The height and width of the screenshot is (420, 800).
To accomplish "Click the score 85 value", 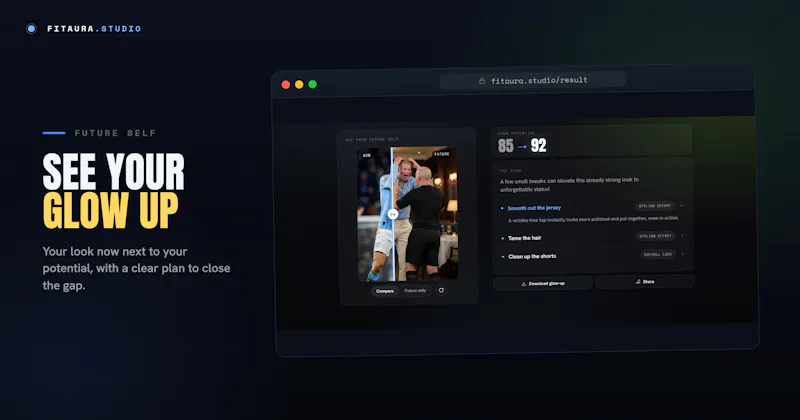I will pyautogui.click(x=506, y=146).
